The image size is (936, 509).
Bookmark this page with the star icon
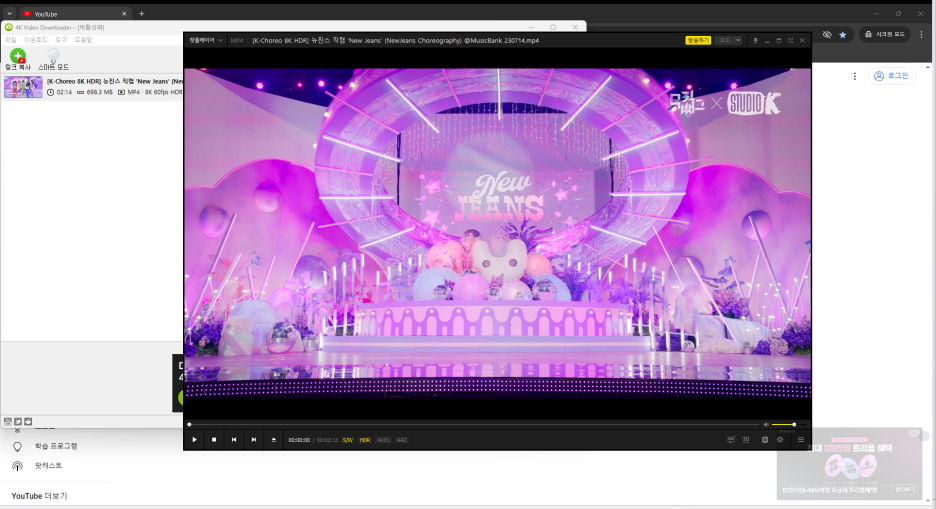click(x=843, y=35)
